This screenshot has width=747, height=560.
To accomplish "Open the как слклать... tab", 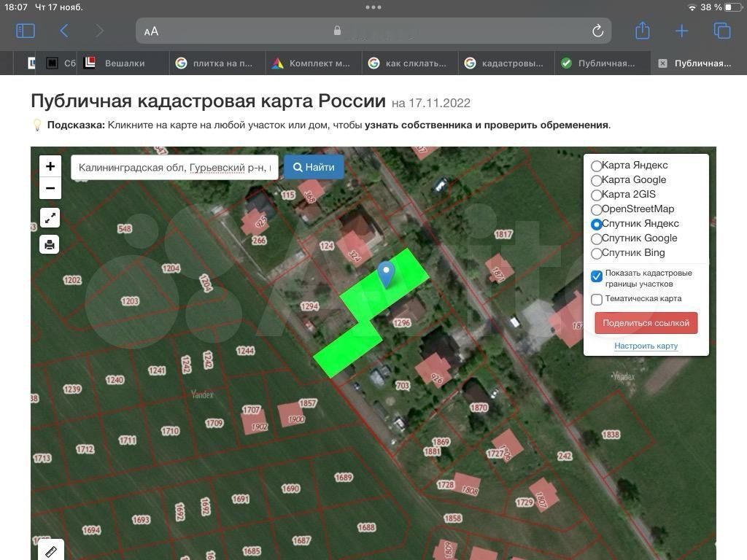I will (410, 63).
